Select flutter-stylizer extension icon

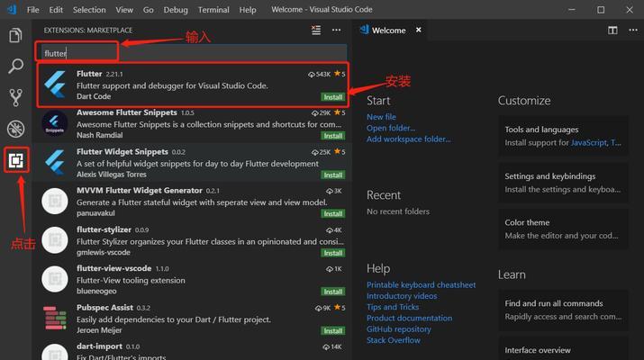point(55,240)
